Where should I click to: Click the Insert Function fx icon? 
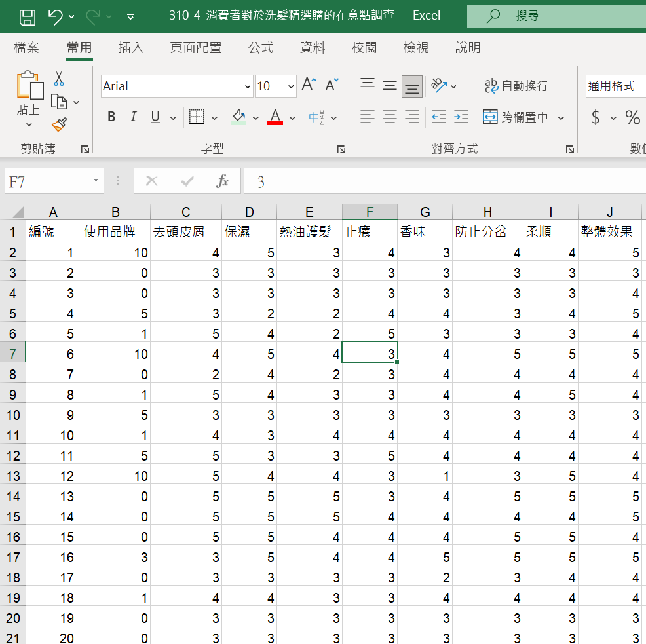point(222,181)
